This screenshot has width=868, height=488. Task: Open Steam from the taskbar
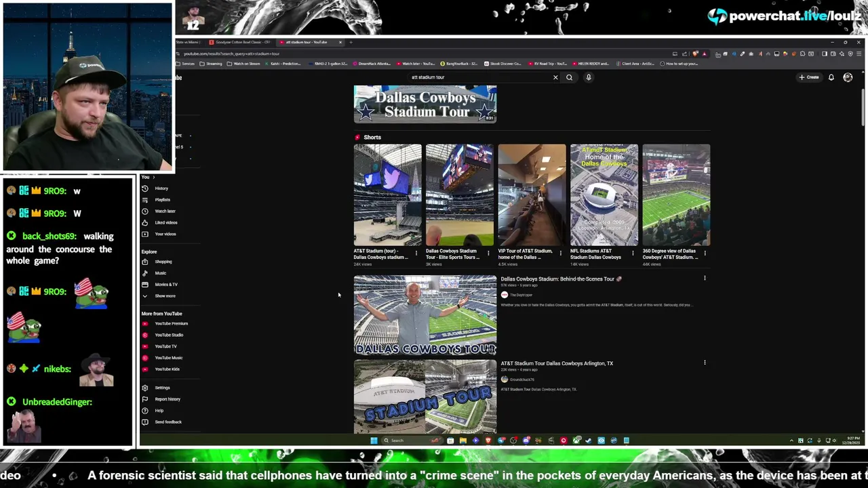(x=589, y=441)
